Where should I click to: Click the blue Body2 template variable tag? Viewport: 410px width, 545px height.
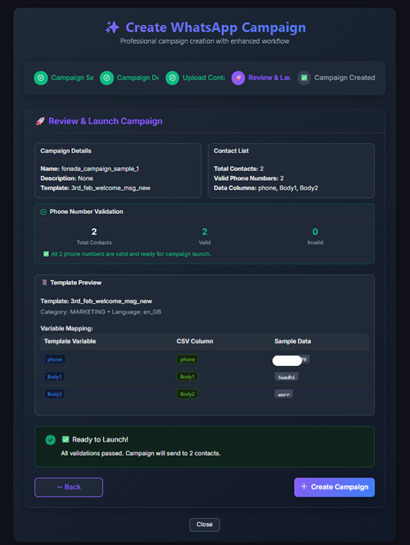pyautogui.click(x=54, y=394)
